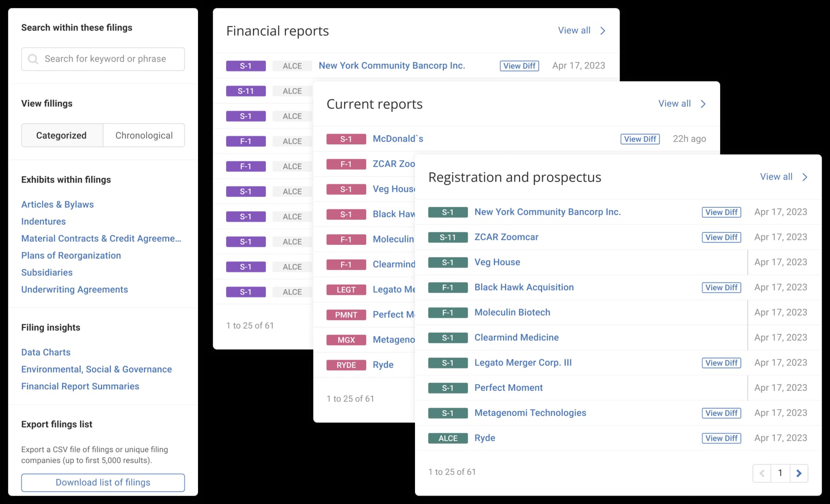
Task: Open the Indentures exhibits link
Action: (x=44, y=221)
